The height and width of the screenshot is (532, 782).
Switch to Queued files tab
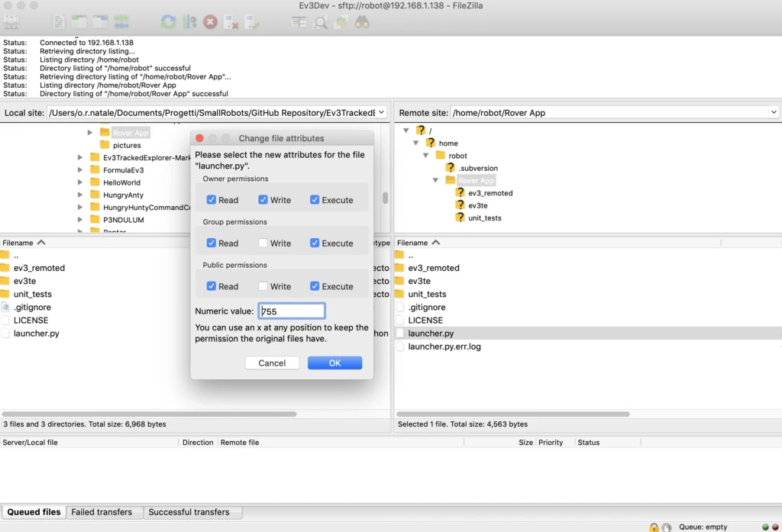[34, 512]
